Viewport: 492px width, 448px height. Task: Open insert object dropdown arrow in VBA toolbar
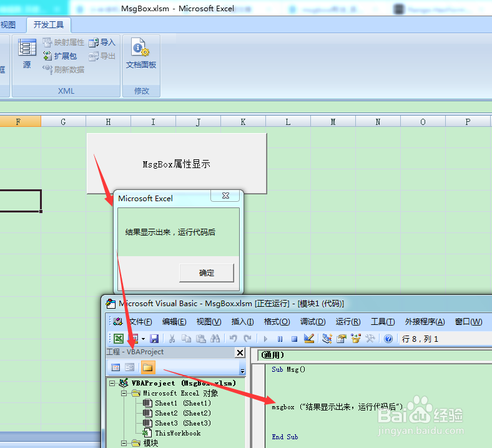point(143,339)
